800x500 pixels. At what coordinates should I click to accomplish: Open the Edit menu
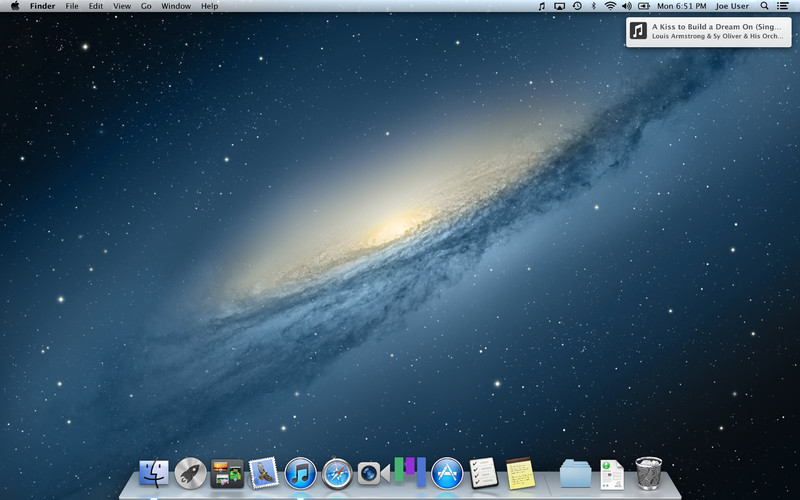point(96,6)
